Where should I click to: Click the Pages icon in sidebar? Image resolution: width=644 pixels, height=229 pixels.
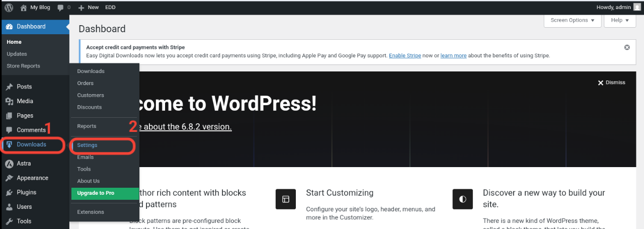(x=9, y=116)
